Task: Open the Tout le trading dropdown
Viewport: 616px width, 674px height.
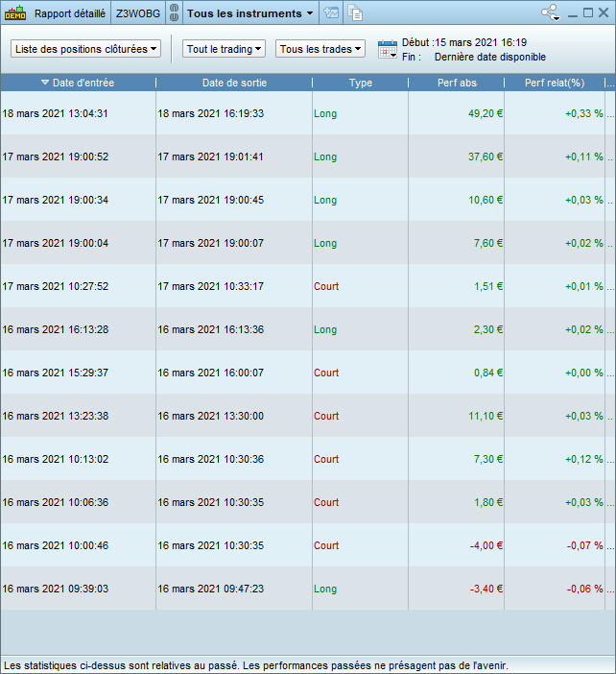Action: (224, 49)
